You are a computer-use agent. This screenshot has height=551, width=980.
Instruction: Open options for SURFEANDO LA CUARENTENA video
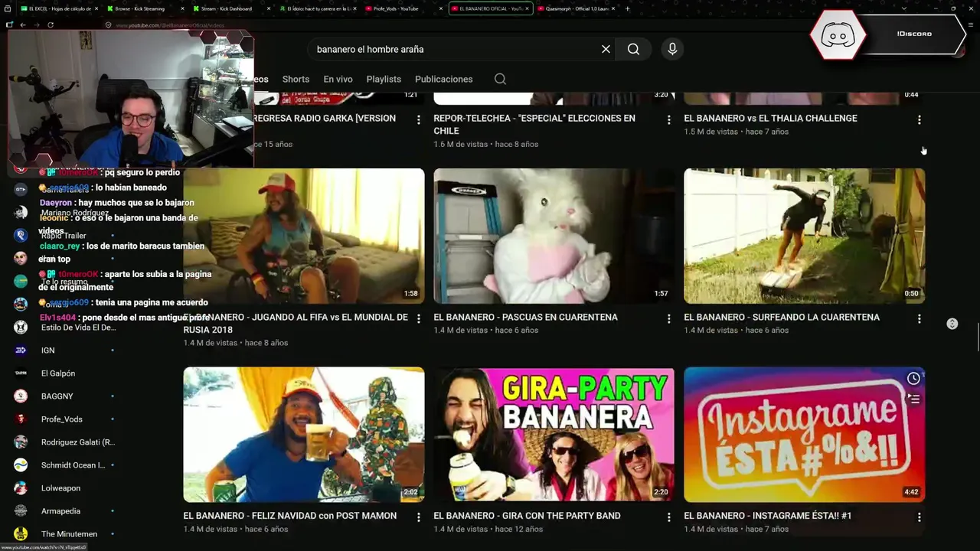[919, 318]
